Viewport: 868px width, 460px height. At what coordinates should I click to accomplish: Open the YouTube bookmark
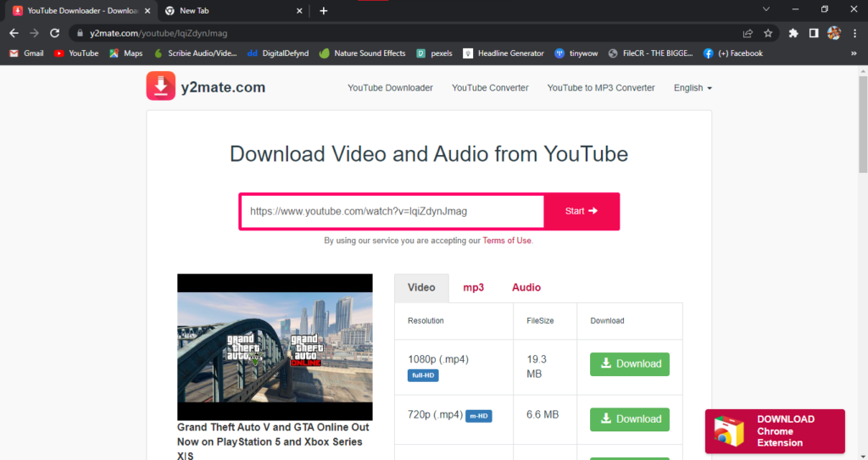point(76,53)
